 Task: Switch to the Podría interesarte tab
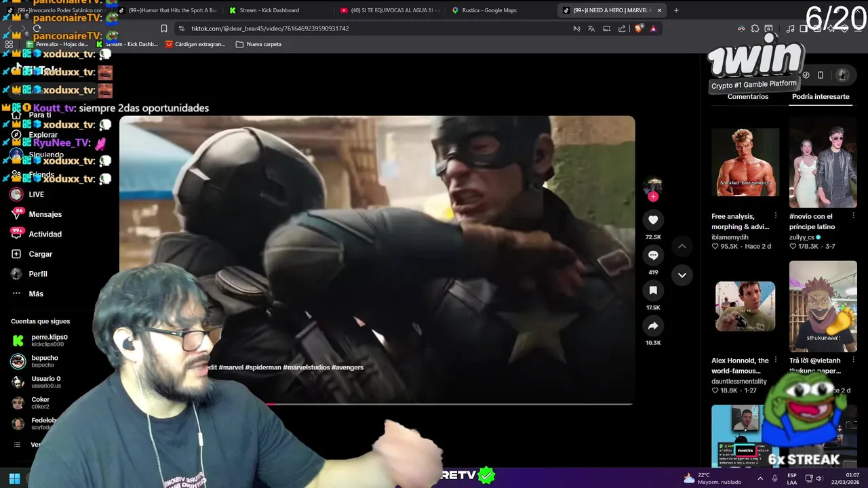tap(821, 96)
